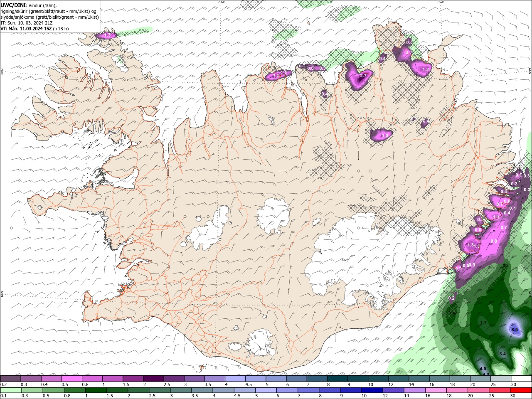Click the '30' label on the lower legend
Screen dimensions: 532x399
coord(513,396)
